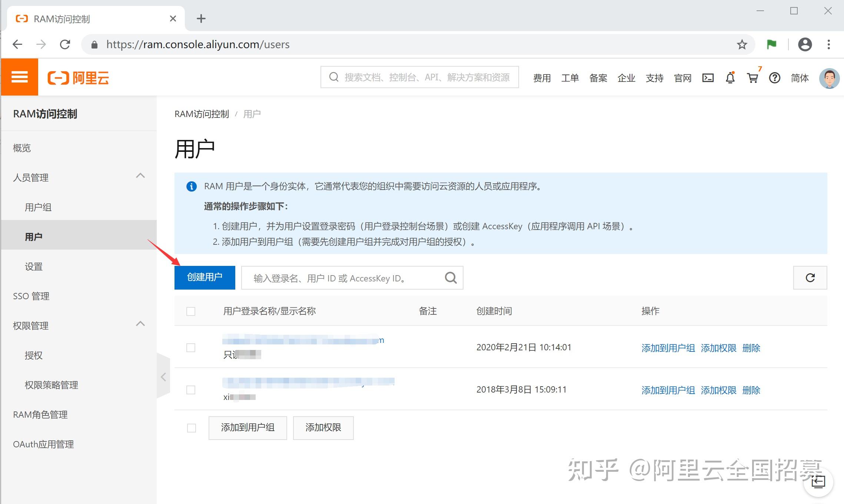Viewport: 844px width, 504px height.
Task: View site security lock info
Action: tap(94, 45)
